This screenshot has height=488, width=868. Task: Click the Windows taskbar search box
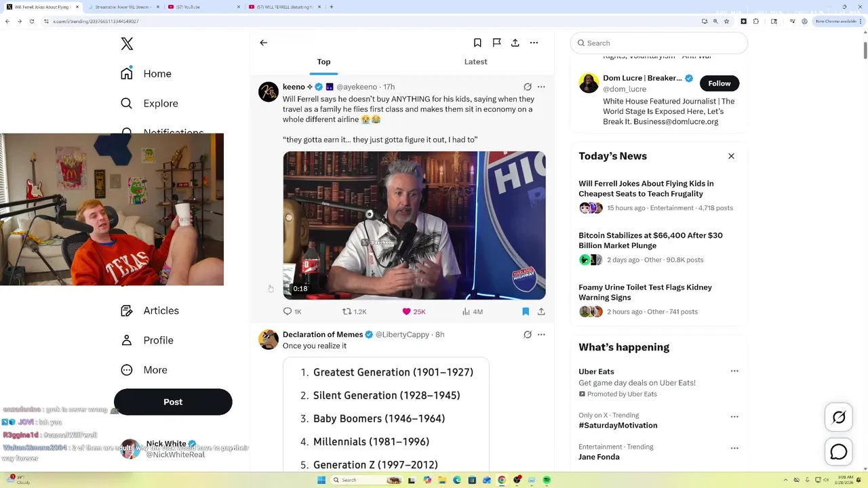[366, 480]
